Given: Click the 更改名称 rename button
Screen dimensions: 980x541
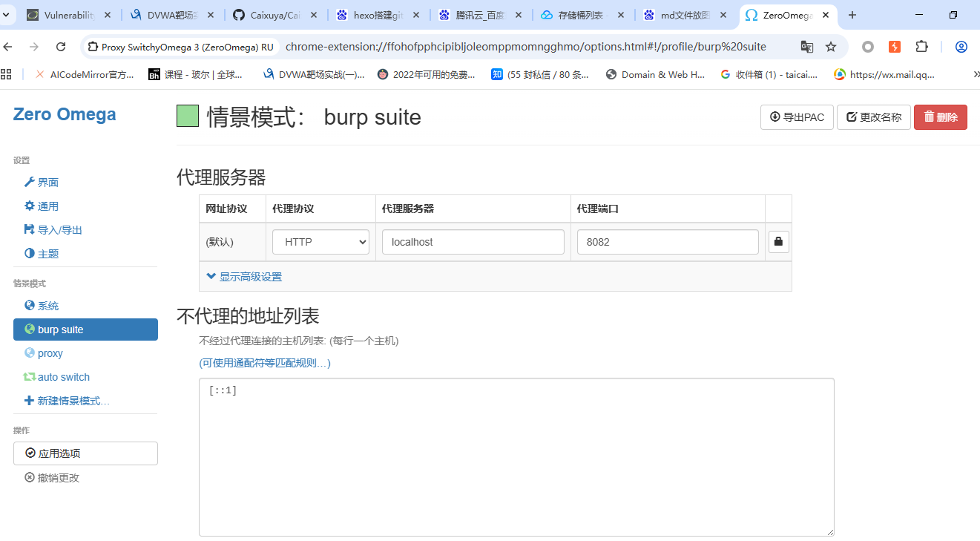Looking at the screenshot, I should point(874,117).
